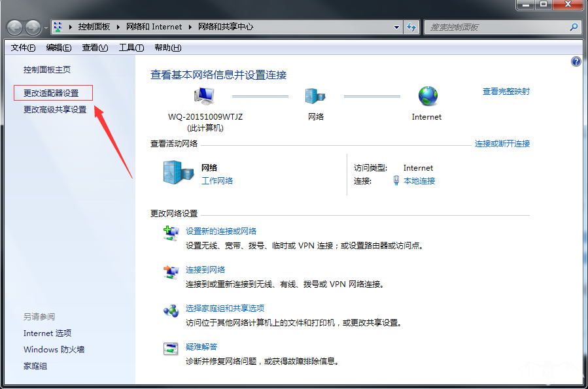This screenshot has width=588, height=389.
Task: Click the Internet globe icon
Action: pos(428,96)
